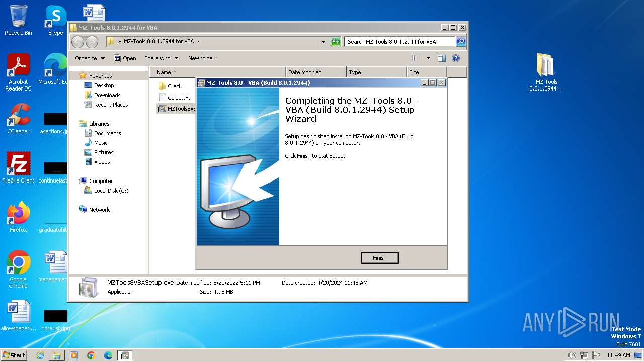Open Acrobat Reader DC desktop shortcut
Viewport: 644px width, 362px height.
18,73
